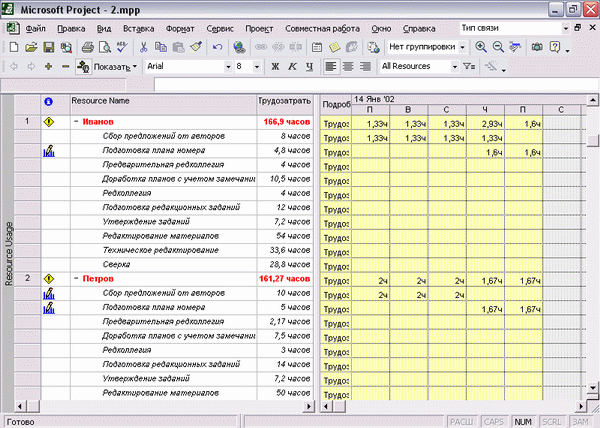This screenshot has width=600, height=428.
Task: Open the All Resources filter dropdown
Action: point(455,67)
